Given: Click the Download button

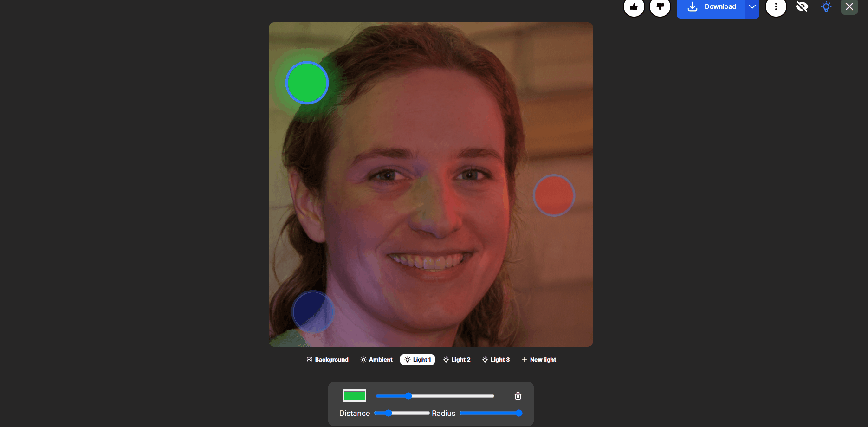Looking at the screenshot, I should click(x=712, y=7).
